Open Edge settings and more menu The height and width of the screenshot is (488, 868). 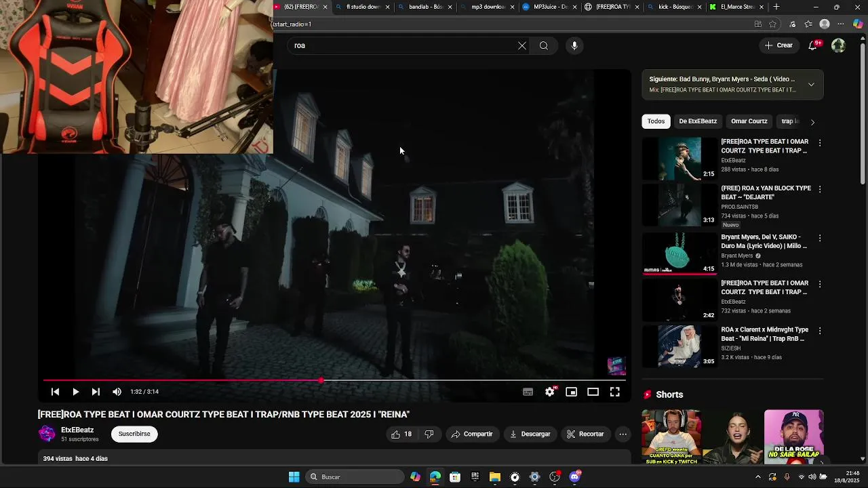pos(841,24)
